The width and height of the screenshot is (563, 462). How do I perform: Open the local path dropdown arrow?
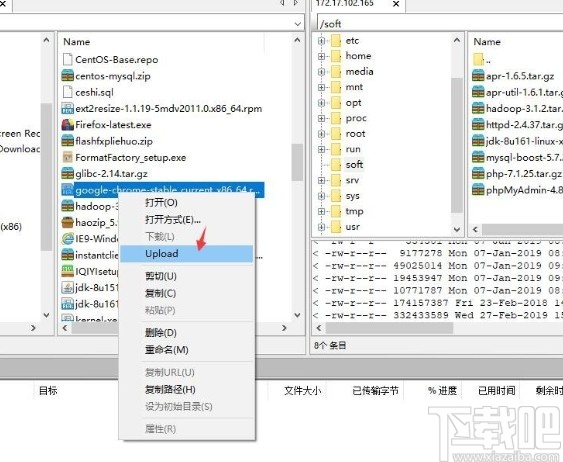click(x=298, y=24)
